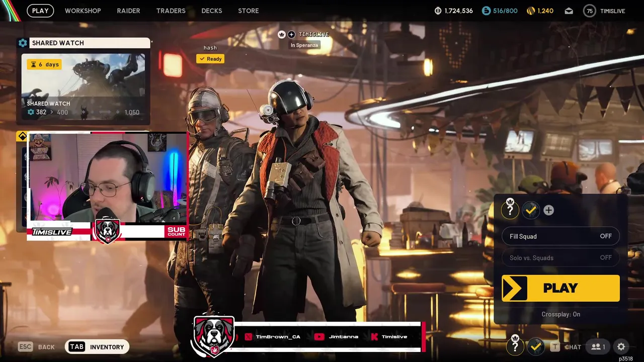Click the gear icon beside SHARED WATCH title
This screenshot has height=362, width=644.
23,43
